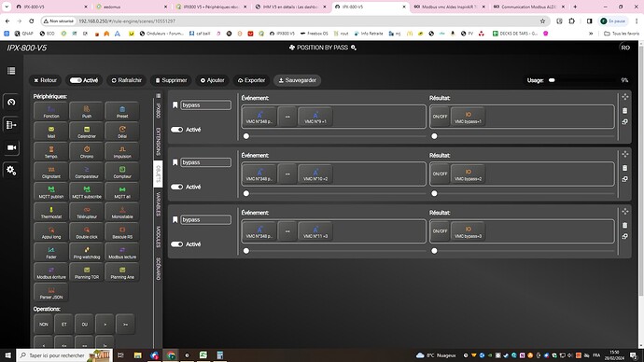644x362 pixels.
Task: Select the Compteur peripheral icon
Action: [122, 172]
